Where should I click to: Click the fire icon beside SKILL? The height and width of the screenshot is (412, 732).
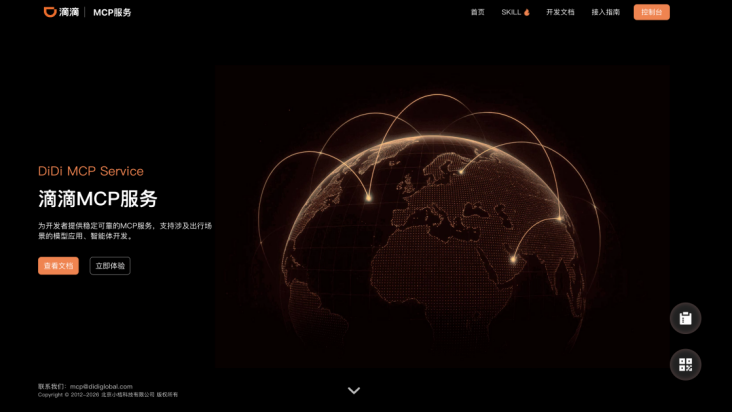coord(527,12)
